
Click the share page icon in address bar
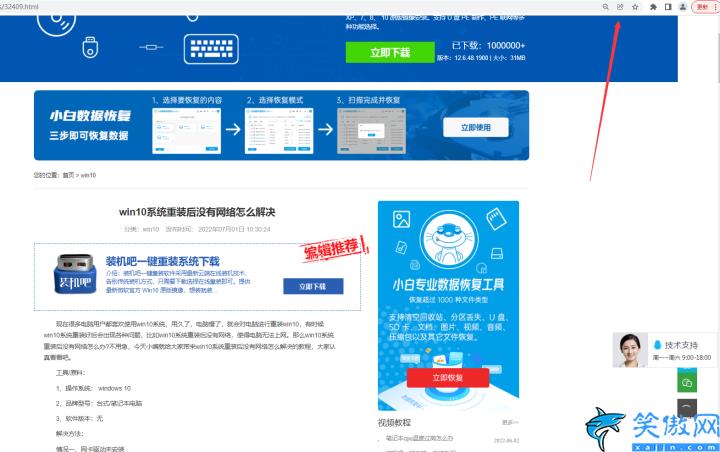point(620,7)
